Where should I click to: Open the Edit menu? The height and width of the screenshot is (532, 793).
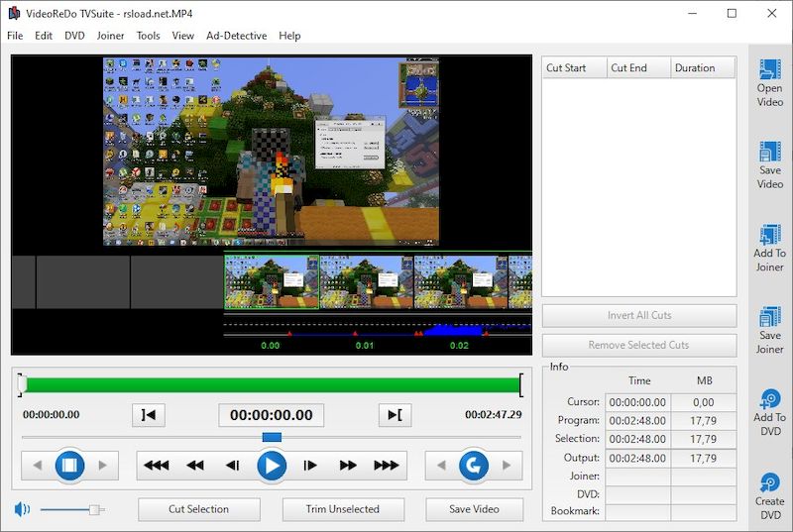pos(44,36)
